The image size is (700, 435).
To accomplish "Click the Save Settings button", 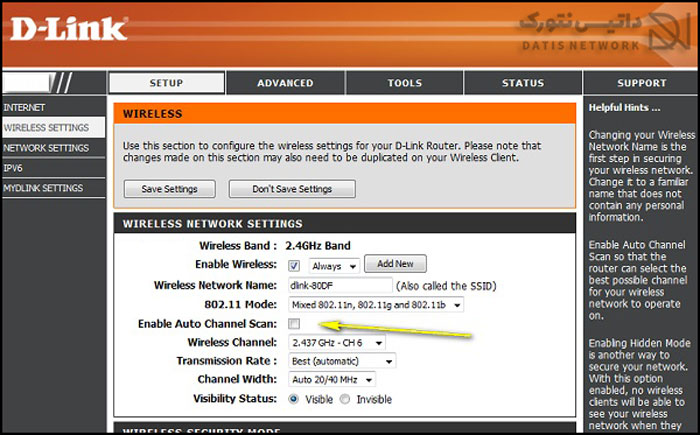I will (x=170, y=189).
